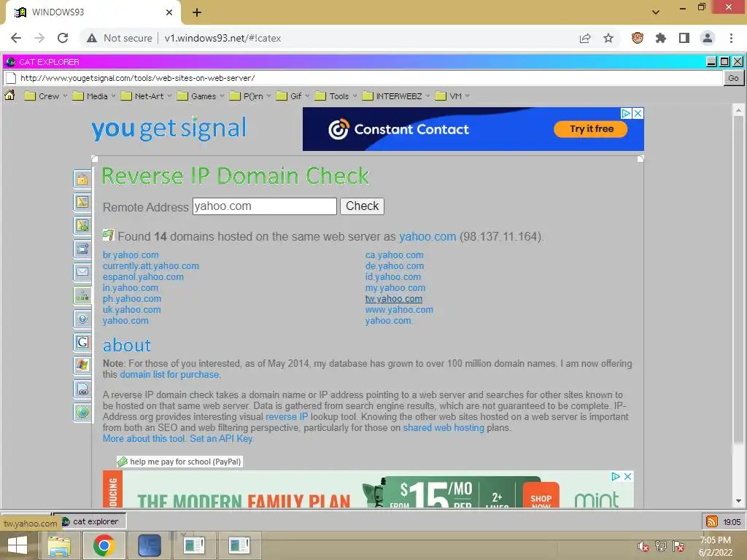This screenshot has height=560, width=747.
Task: Click the Go button in Cat Explorer
Action: pyautogui.click(x=733, y=78)
